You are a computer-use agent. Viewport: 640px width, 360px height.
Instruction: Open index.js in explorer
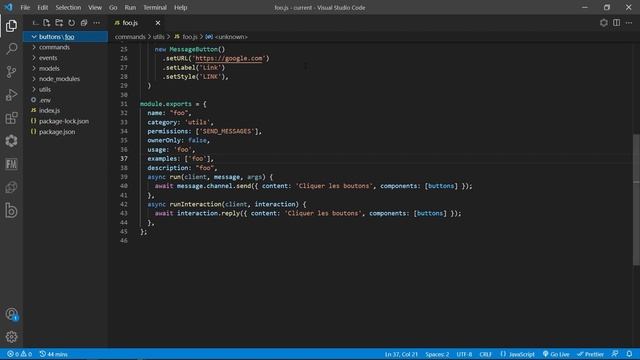click(65, 111)
